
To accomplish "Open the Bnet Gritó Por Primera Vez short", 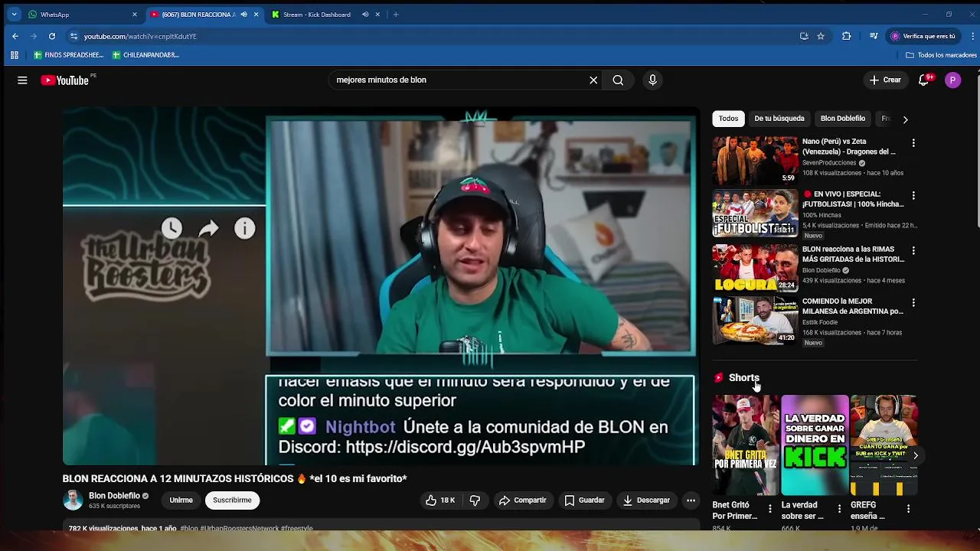I will tap(746, 445).
